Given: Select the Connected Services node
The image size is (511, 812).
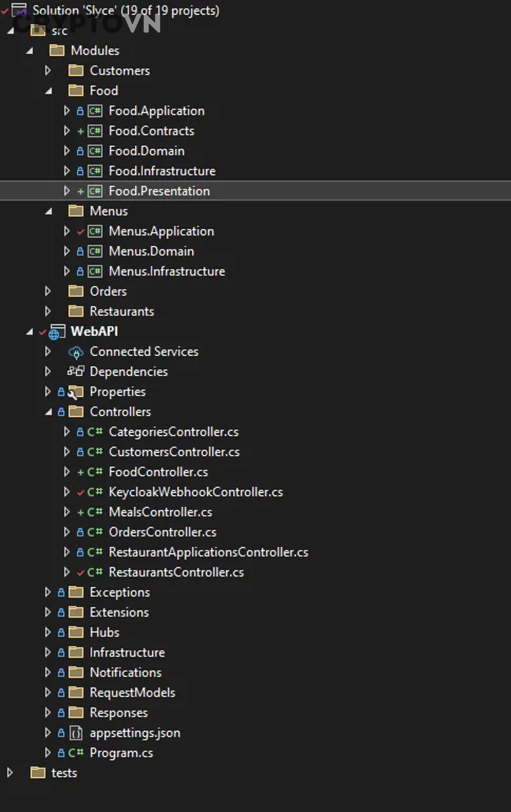Looking at the screenshot, I should [x=144, y=351].
